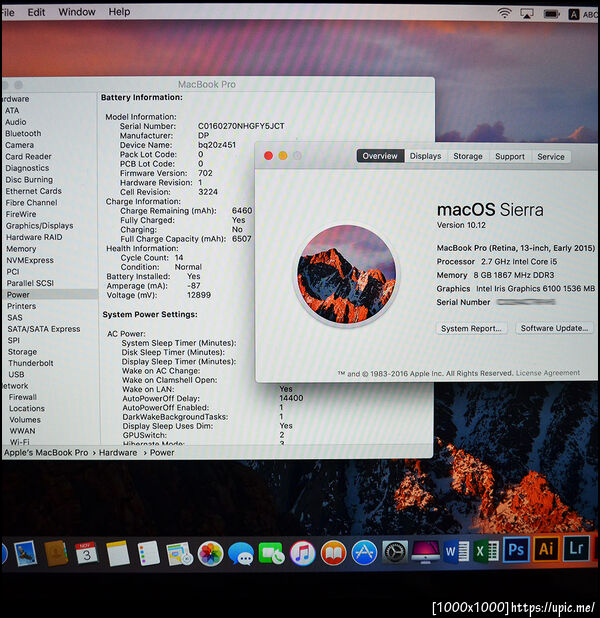Select Locations in the sidebar
The width and height of the screenshot is (600, 618).
[27, 408]
